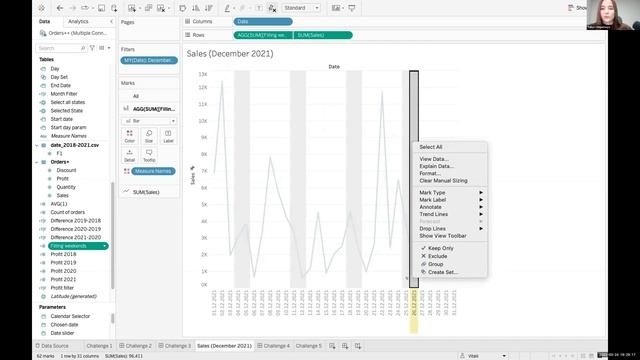
Task: Click the Show Me button
Action: point(578,8)
